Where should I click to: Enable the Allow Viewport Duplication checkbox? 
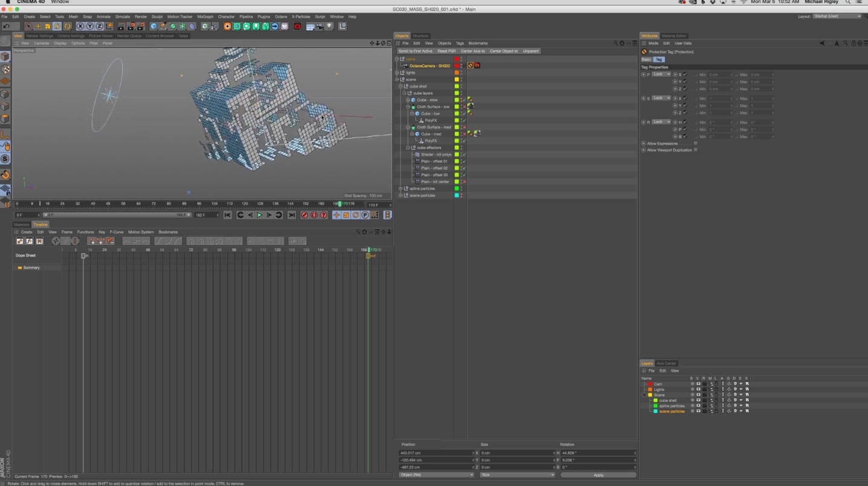point(696,150)
